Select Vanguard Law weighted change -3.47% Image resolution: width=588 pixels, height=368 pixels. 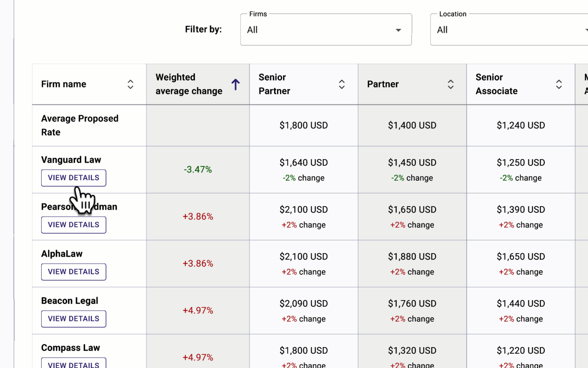click(198, 169)
